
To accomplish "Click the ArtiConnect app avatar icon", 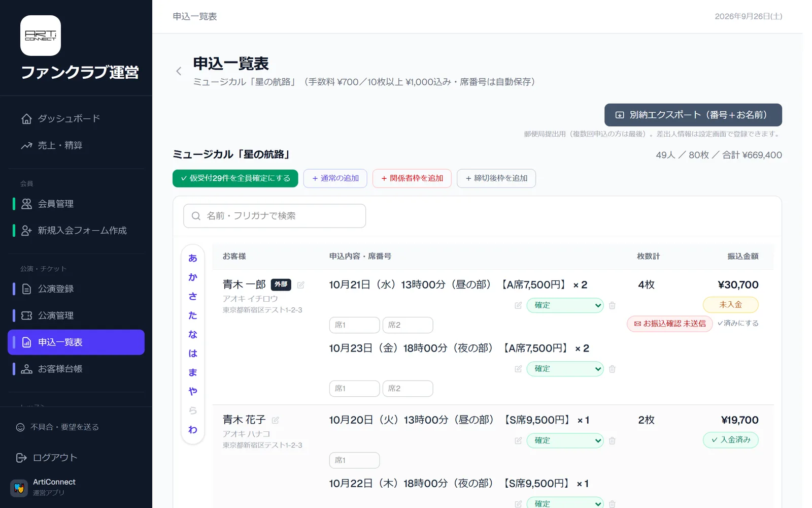I will click(19, 488).
